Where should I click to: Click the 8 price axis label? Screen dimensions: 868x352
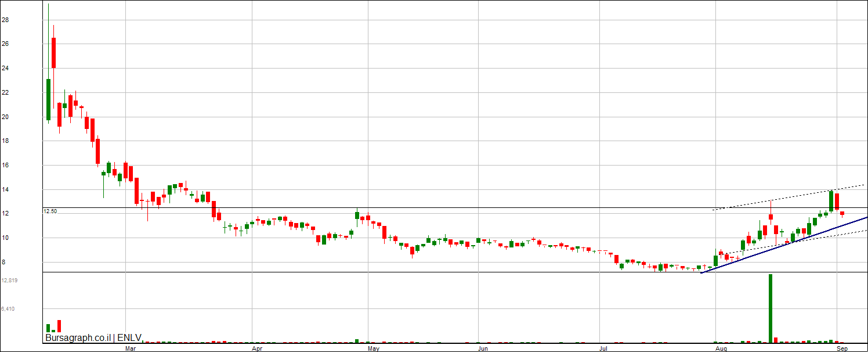pos(3,263)
